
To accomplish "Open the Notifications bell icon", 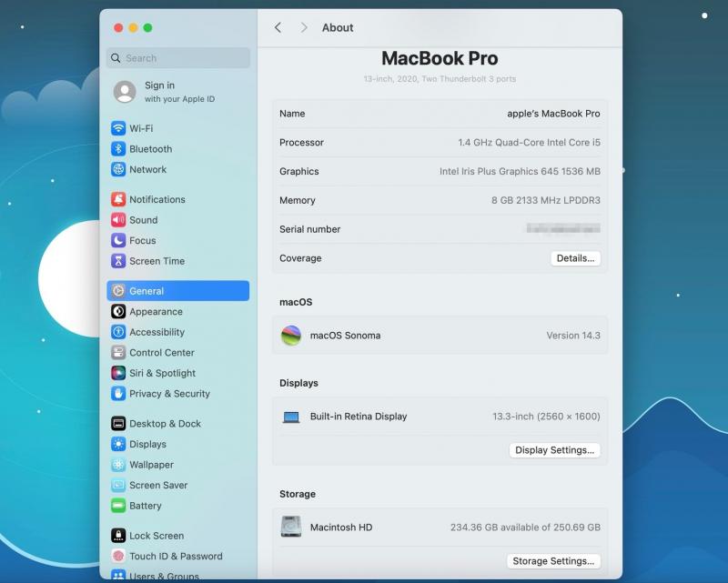I will click(x=118, y=199).
